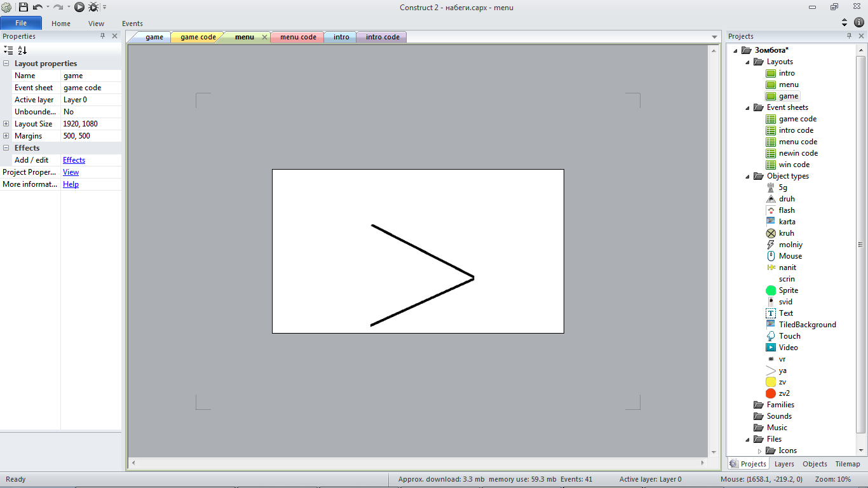Pin the Properties panel
Viewport: 868px width, 488px height.
point(103,36)
